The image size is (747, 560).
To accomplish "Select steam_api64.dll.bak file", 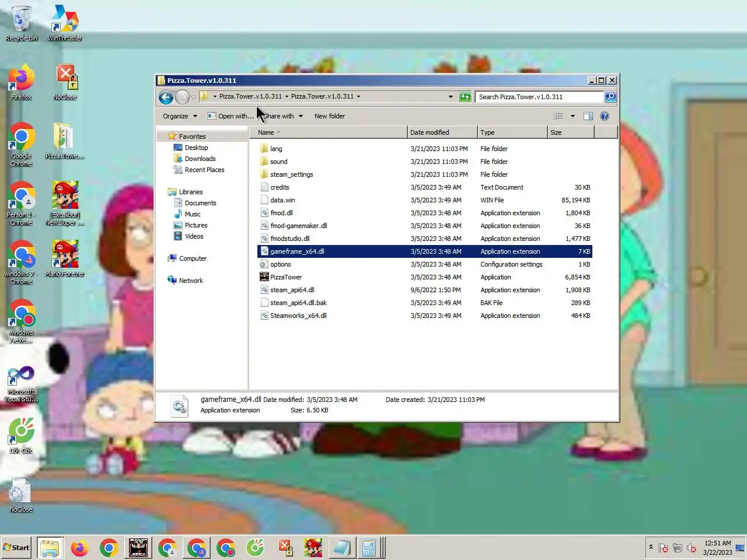I will coord(298,303).
